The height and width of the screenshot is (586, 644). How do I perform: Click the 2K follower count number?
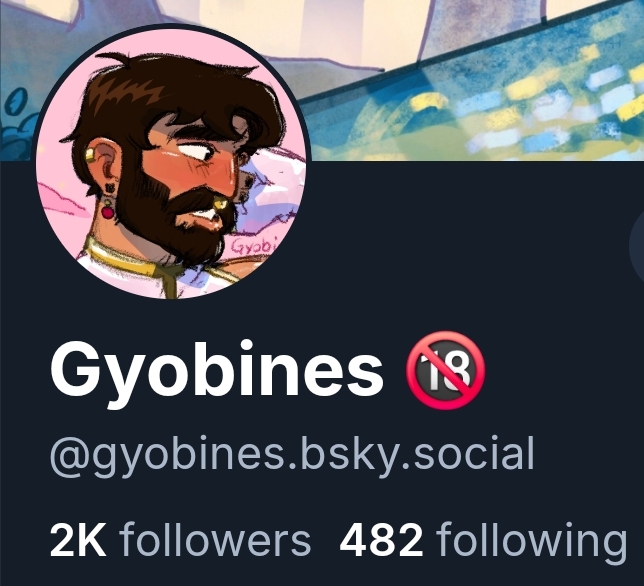coord(78,539)
